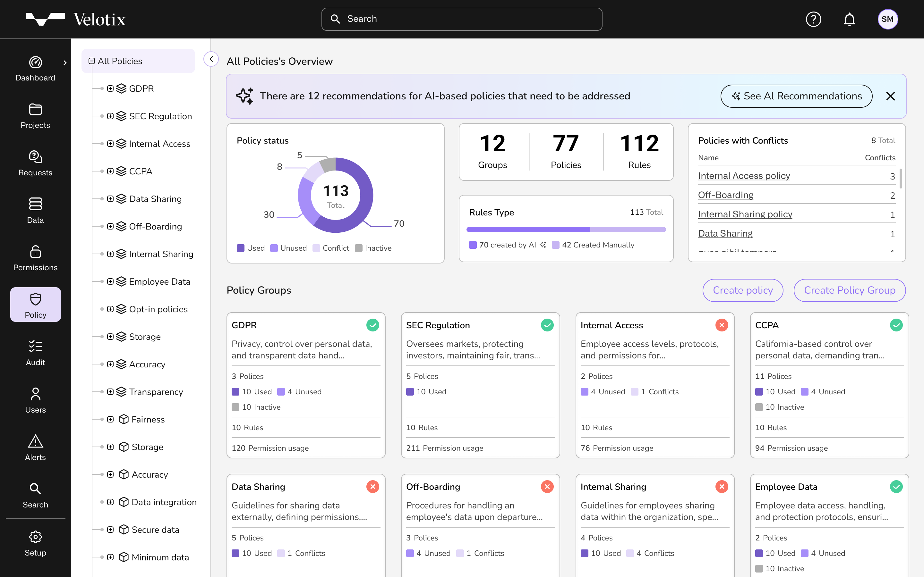Open the Policy menu in the sidebar
Screen dimensions: 924x577
(x=35, y=304)
